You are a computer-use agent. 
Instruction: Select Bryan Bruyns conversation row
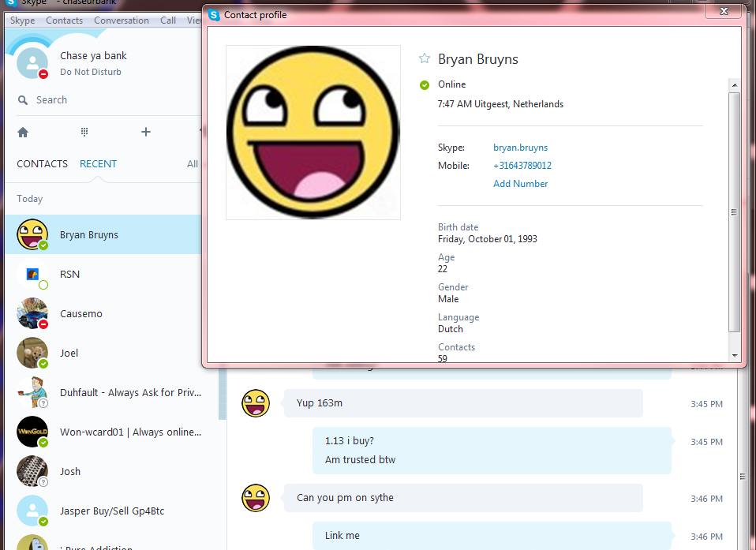103,234
